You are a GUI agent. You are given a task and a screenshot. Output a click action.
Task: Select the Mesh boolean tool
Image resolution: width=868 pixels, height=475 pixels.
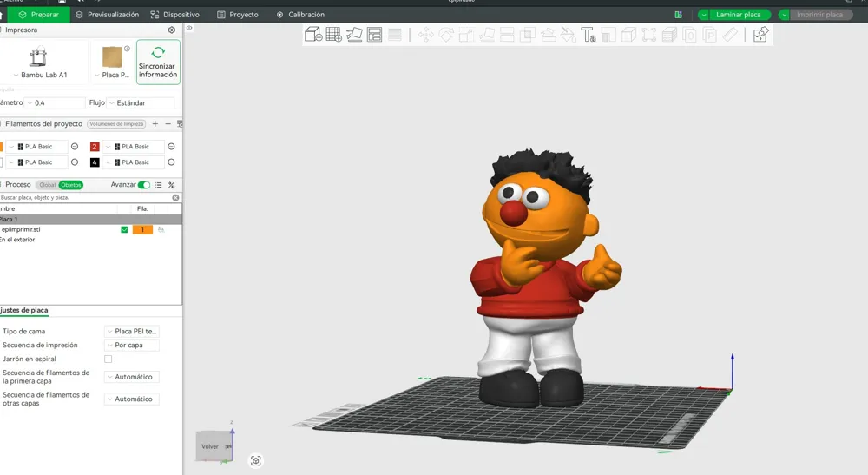(x=528, y=35)
